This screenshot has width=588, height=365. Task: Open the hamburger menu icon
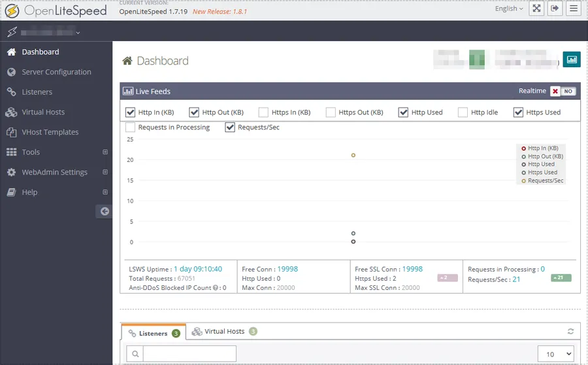pos(574,8)
